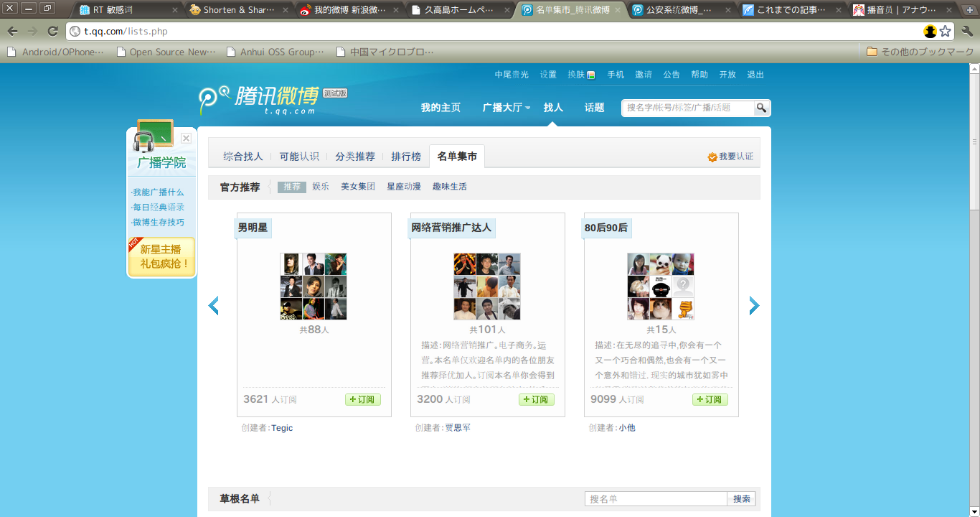
Task: Reload the current page
Action: point(52,32)
